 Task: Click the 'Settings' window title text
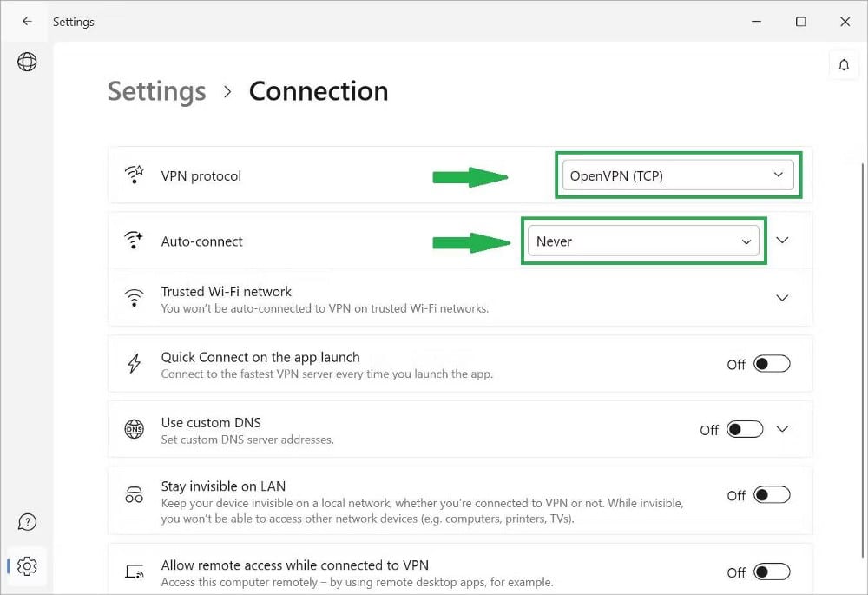pos(74,22)
